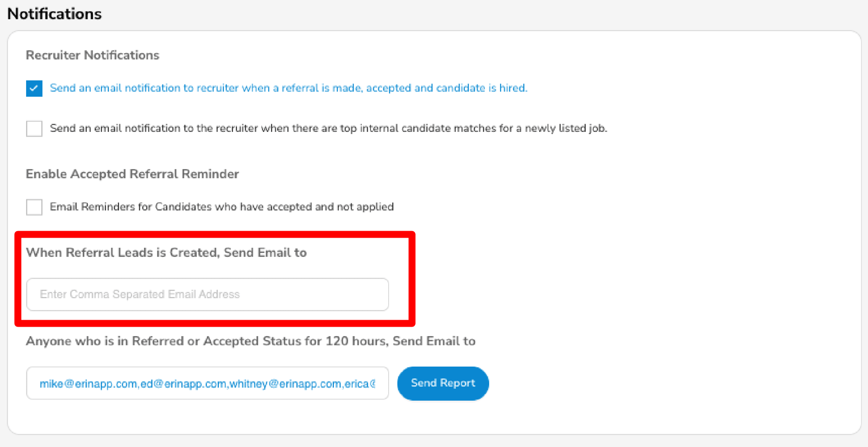
Task: Click the Enable Accepted Referral Reminder heading
Action: (132, 174)
